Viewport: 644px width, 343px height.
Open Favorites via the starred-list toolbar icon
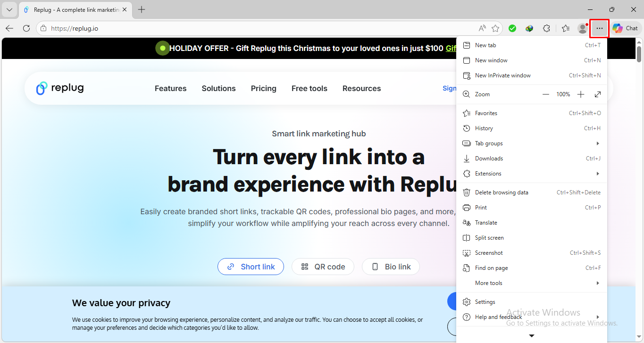(565, 28)
